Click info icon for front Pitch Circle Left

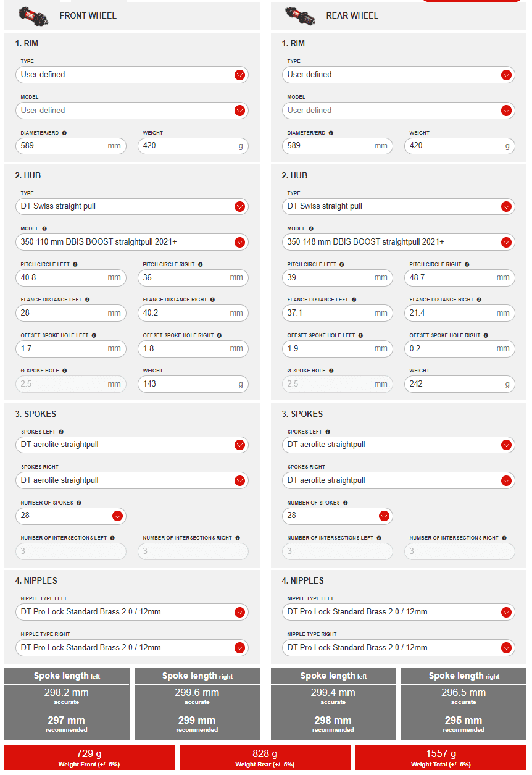pos(75,264)
